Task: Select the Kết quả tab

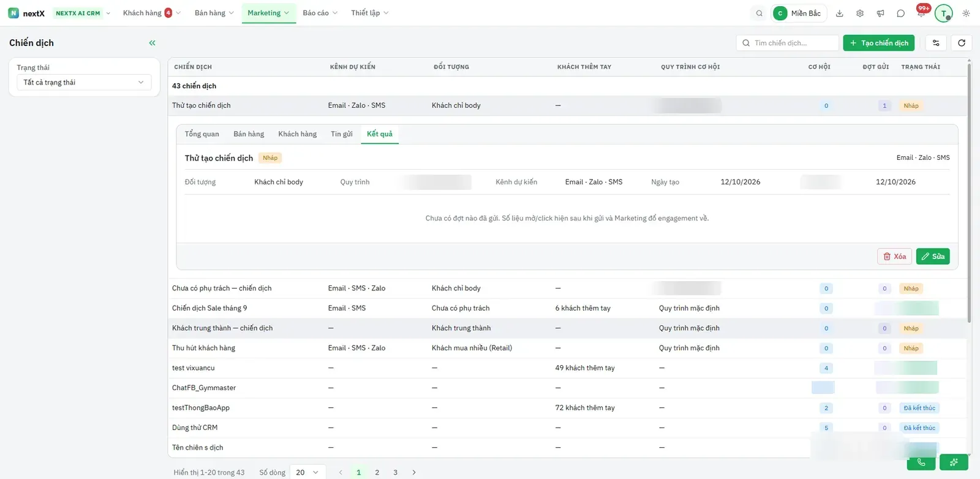Action: [380, 134]
